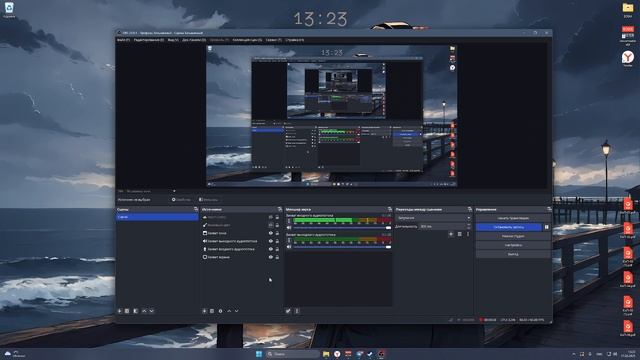This screenshot has height=360, width=640.
Task: Mute the input audio capture channel speaker icon
Action: 289,228
